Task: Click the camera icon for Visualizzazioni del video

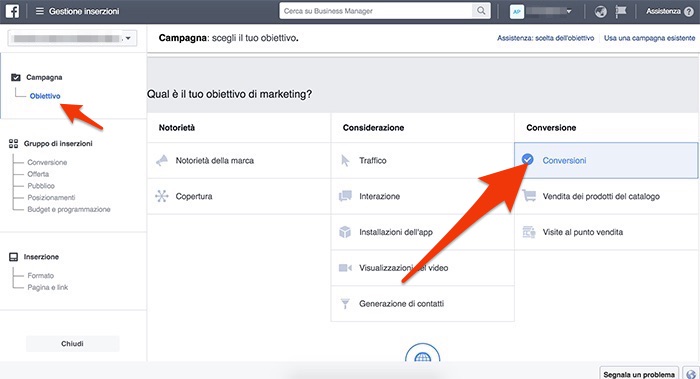Action: coord(345,268)
